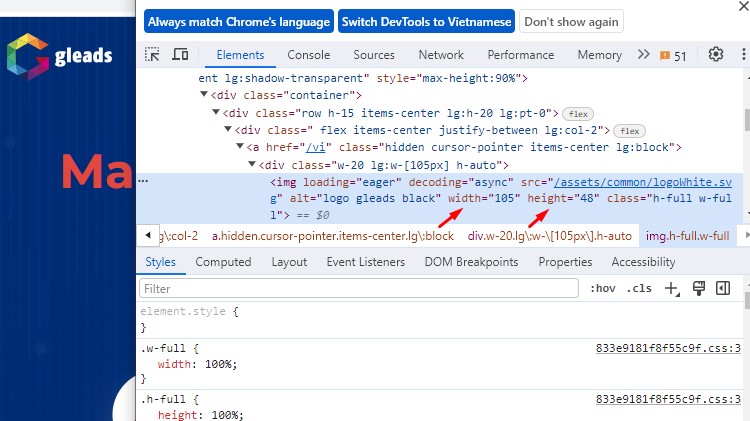Toggle the .cls element classes pane

pyautogui.click(x=639, y=289)
